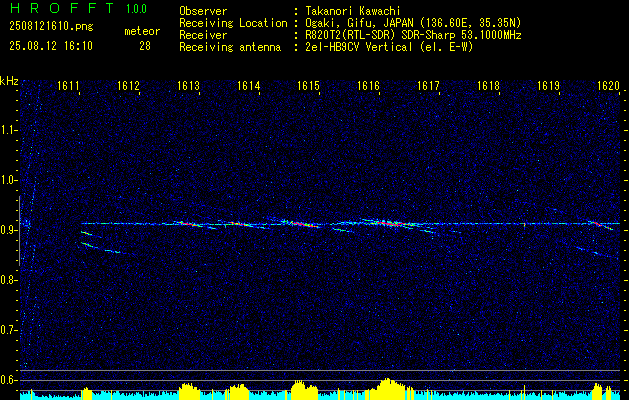The height and width of the screenshot is (400, 629).
Task: Click the 0.7 kHz frequency label
Action: [8, 330]
